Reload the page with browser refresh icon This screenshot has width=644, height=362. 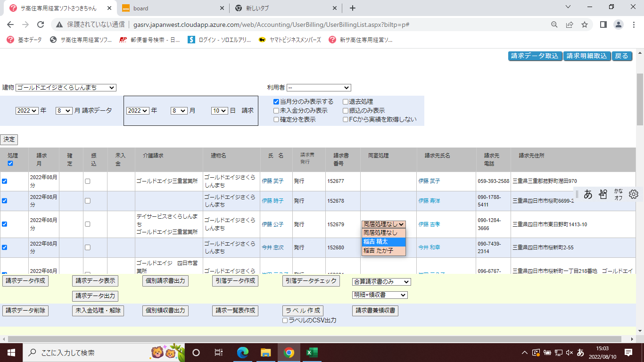click(41, 25)
